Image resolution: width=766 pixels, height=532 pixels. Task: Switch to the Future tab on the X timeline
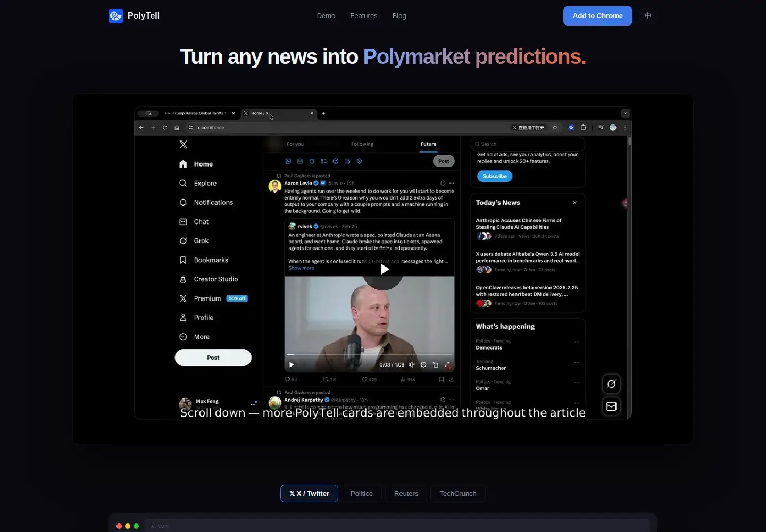click(x=429, y=144)
